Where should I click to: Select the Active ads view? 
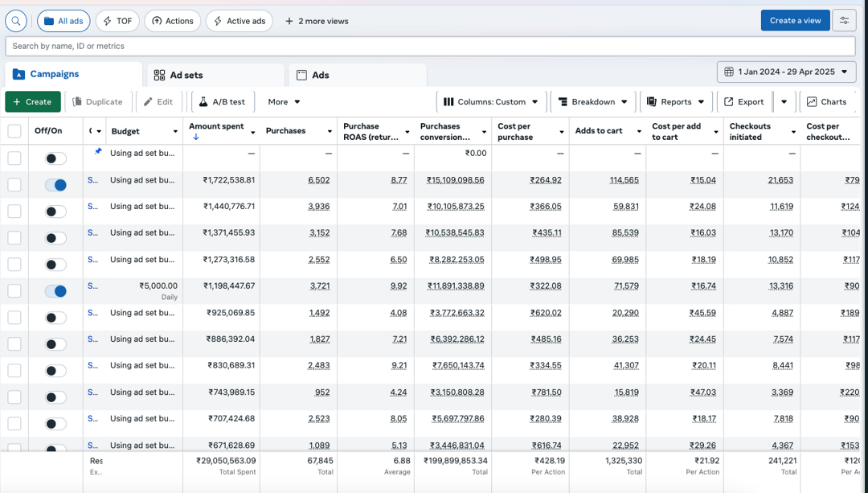coord(240,21)
